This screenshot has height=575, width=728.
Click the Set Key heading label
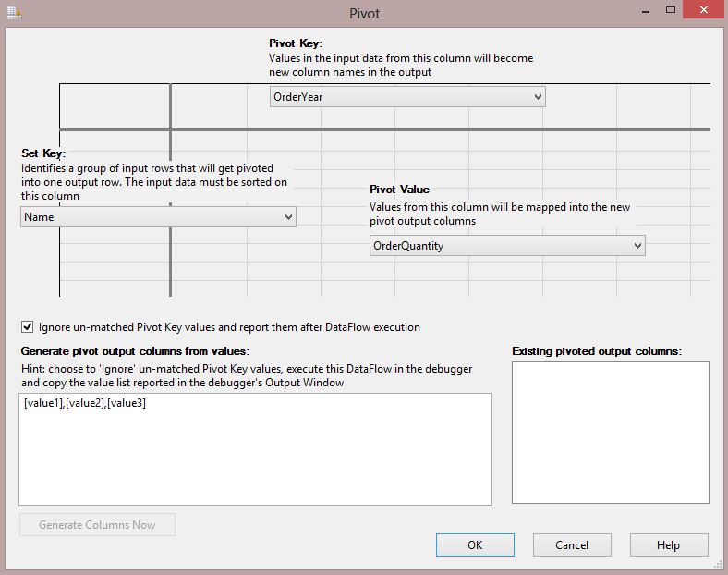click(43, 153)
